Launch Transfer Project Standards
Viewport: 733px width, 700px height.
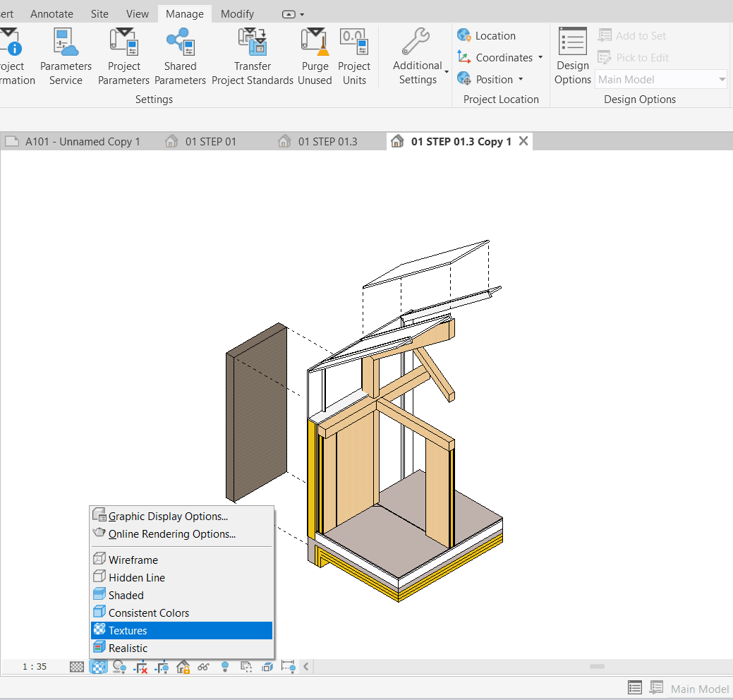point(252,53)
